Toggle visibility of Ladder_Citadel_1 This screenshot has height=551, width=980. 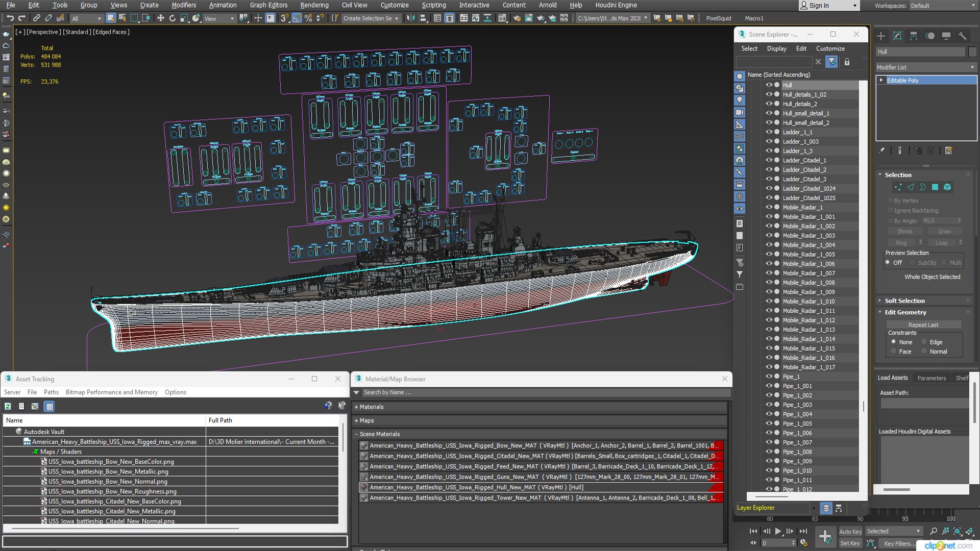pos(769,160)
